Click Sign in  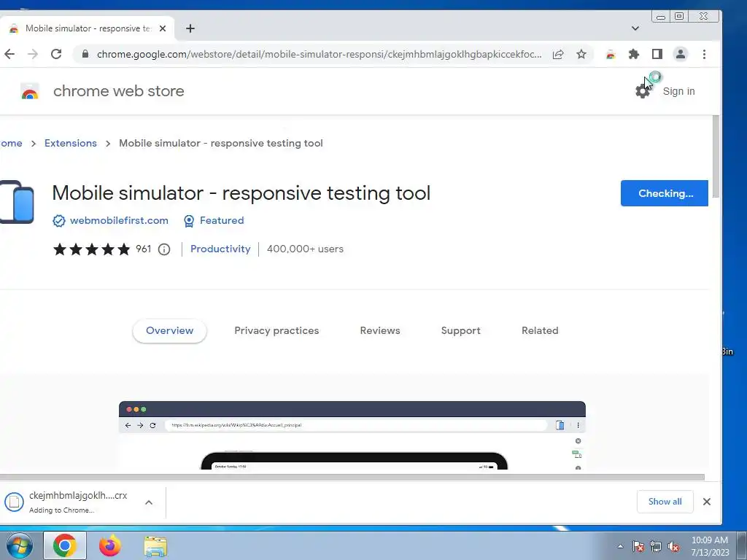click(678, 91)
